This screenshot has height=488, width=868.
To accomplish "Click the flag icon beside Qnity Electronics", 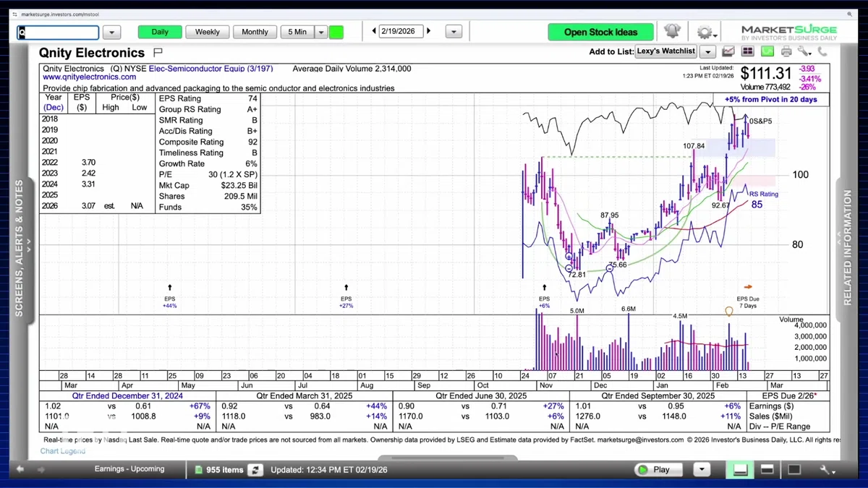I will pos(158,53).
